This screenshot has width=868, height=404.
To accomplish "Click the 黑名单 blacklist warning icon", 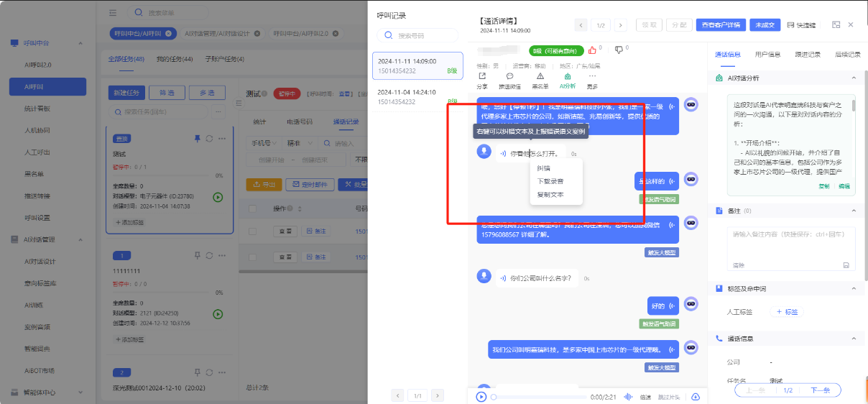I will click(540, 76).
